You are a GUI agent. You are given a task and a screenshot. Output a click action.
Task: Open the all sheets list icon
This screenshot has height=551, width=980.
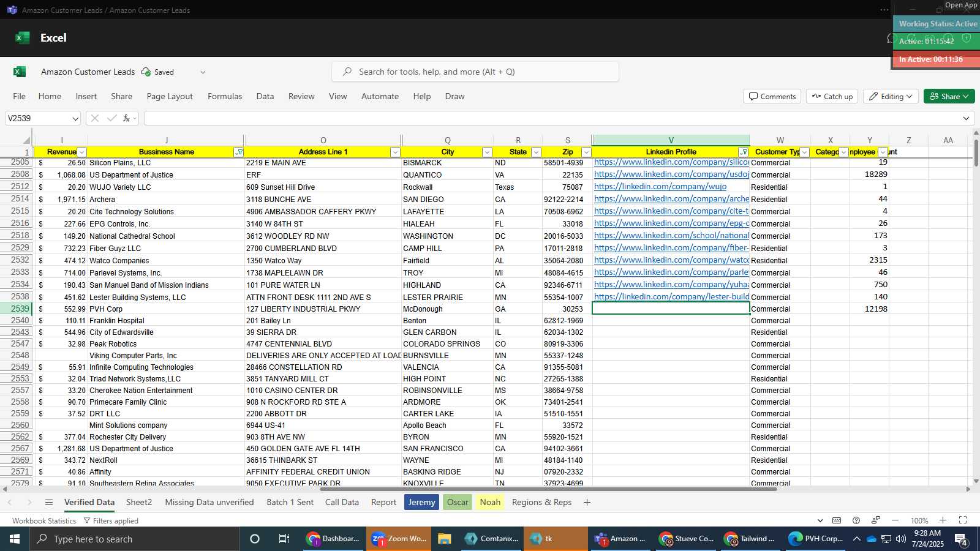click(x=49, y=502)
